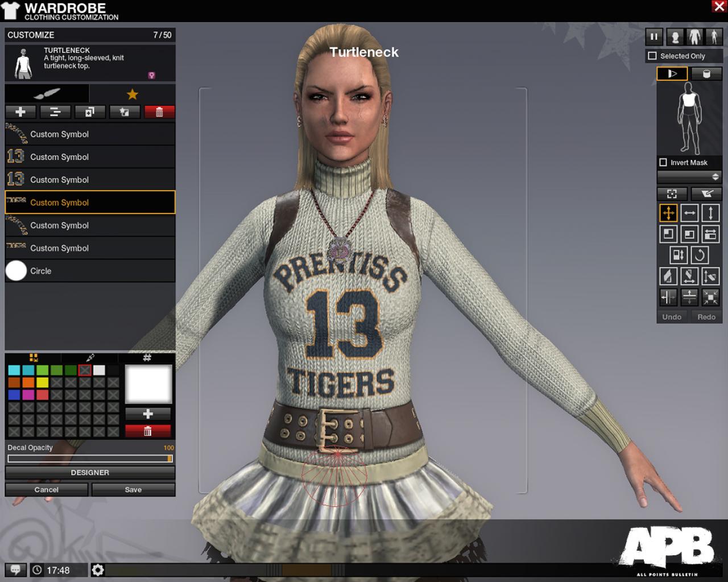Open the palette swatches tab
Viewport: 728px width, 582px height.
pos(33,357)
